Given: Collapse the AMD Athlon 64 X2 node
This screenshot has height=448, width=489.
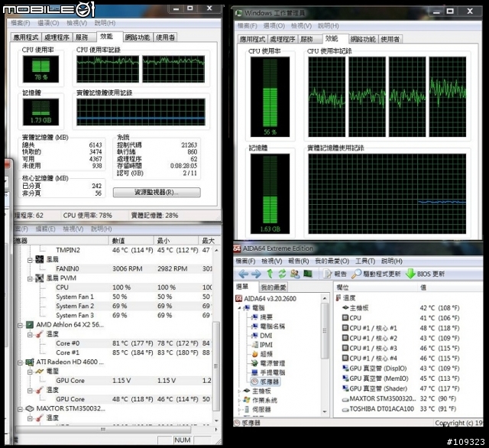Looking at the screenshot, I should pos(19,324).
